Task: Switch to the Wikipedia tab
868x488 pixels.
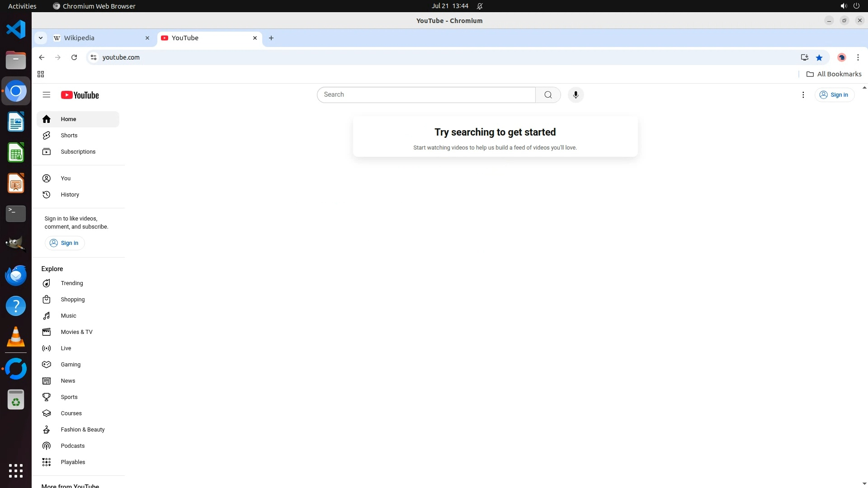Action: [x=99, y=38]
